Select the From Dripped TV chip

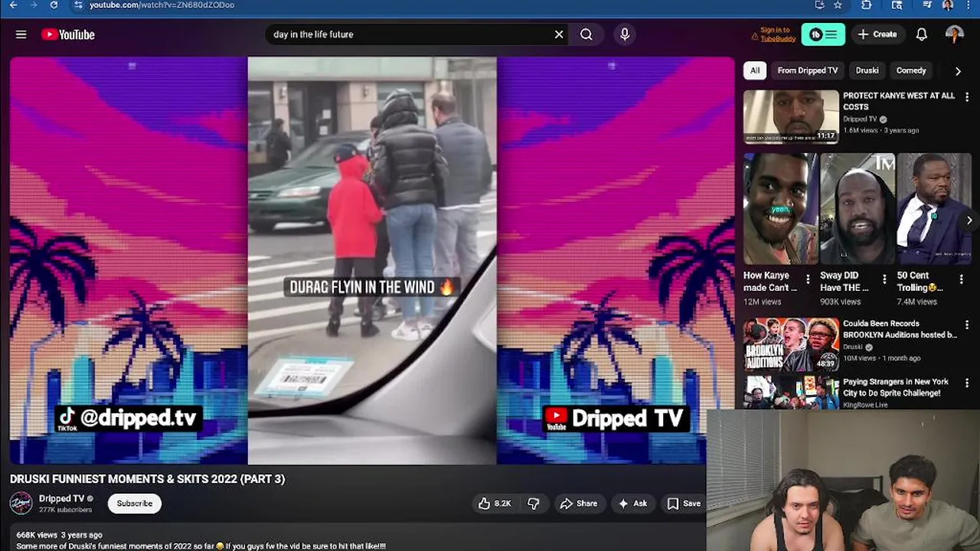pyautogui.click(x=807, y=70)
